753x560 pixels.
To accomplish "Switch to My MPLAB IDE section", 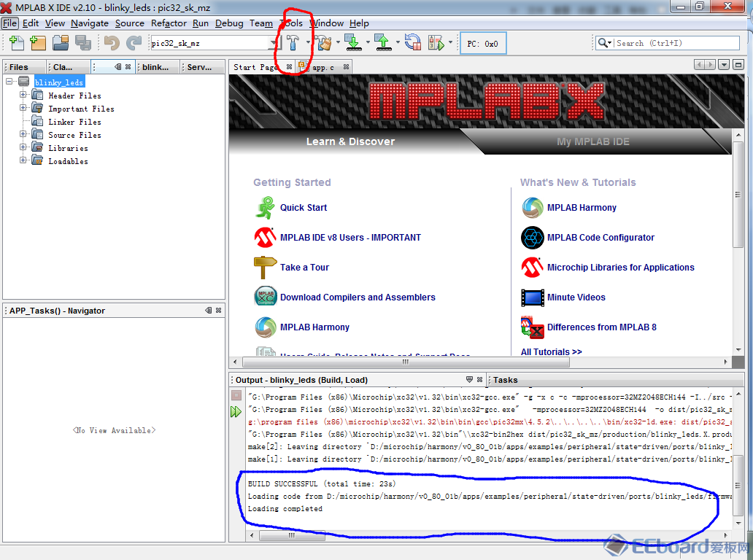I will [x=593, y=141].
